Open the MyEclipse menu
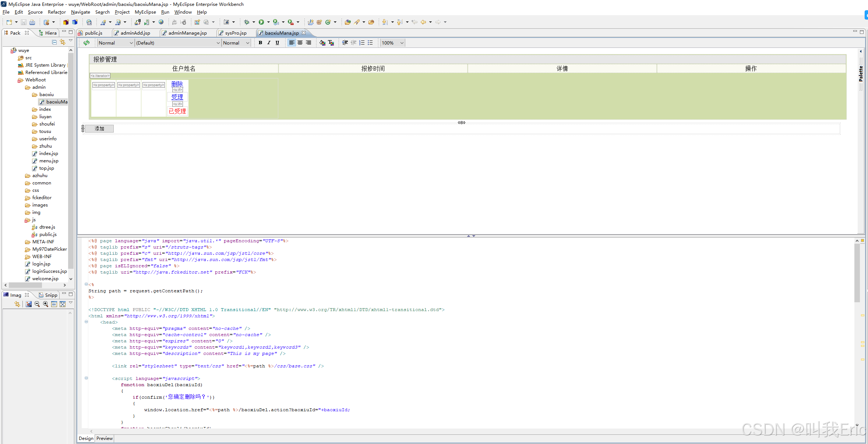 tap(145, 12)
